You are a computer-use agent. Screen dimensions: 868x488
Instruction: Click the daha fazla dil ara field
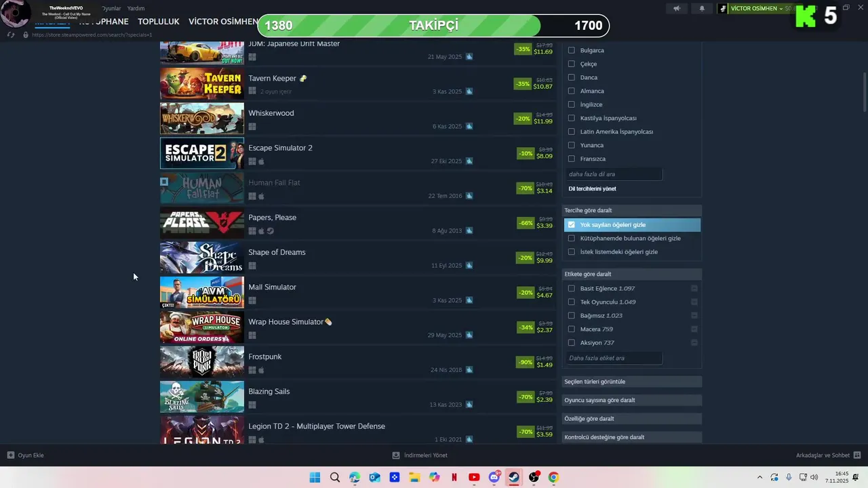pos(614,174)
